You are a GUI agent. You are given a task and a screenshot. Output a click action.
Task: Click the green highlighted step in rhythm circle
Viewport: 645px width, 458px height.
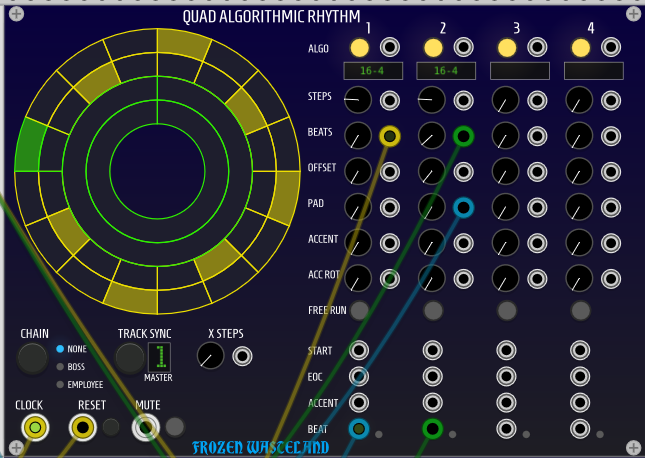(30, 146)
